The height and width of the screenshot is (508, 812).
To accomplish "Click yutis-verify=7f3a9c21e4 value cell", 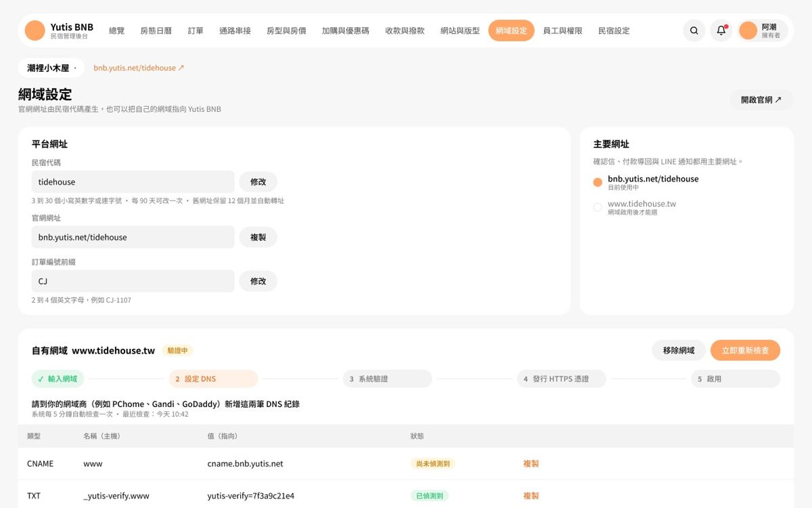I will click(x=250, y=496).
